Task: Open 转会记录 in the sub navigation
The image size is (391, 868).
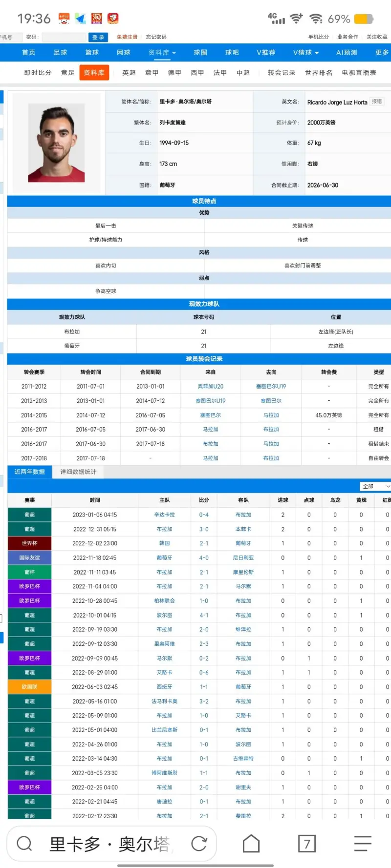Action: pyautogui.click(x=282, y=73)
